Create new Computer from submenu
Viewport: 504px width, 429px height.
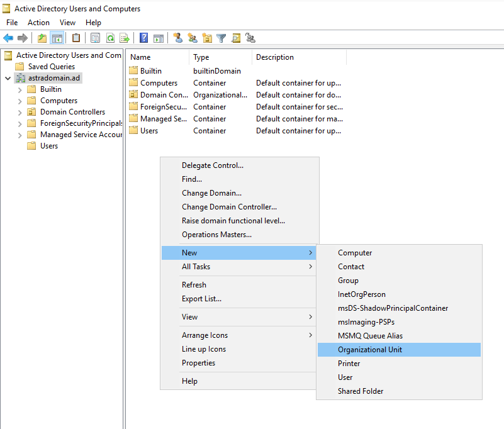tap(399, 253)
